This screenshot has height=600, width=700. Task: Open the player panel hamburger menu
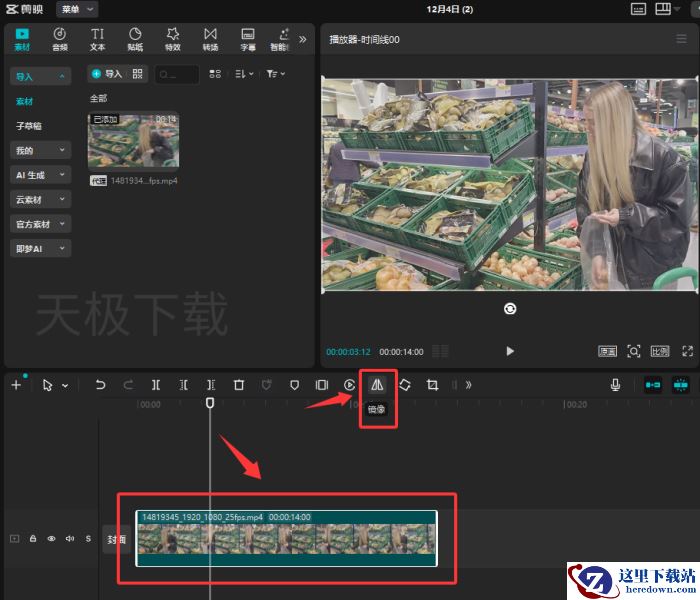(681, 39)
